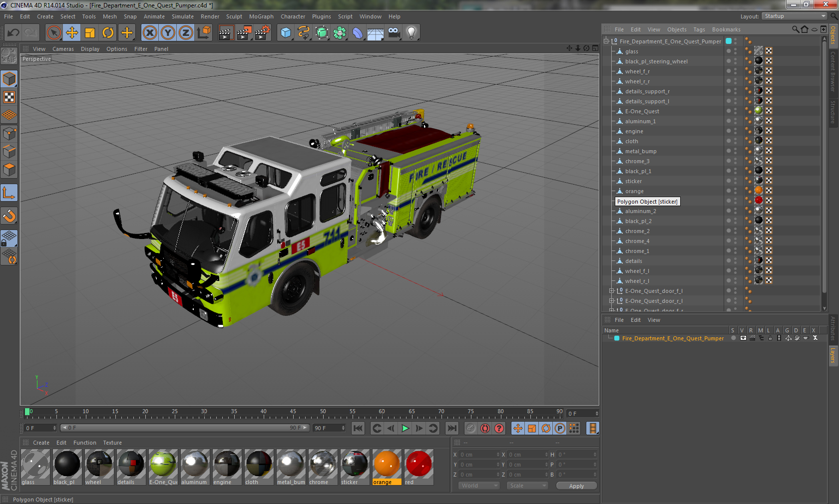Open the spline tools icon
The image size is (839, 504).
tap(304, 33)
